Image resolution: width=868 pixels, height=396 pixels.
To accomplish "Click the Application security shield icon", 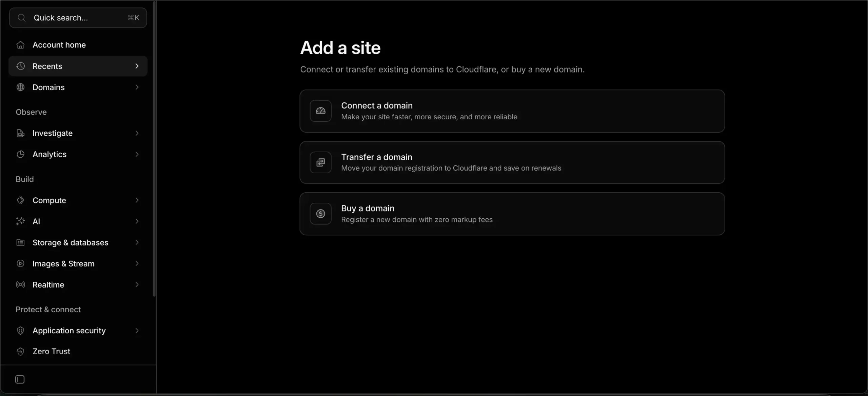I will tap(20, 331).
